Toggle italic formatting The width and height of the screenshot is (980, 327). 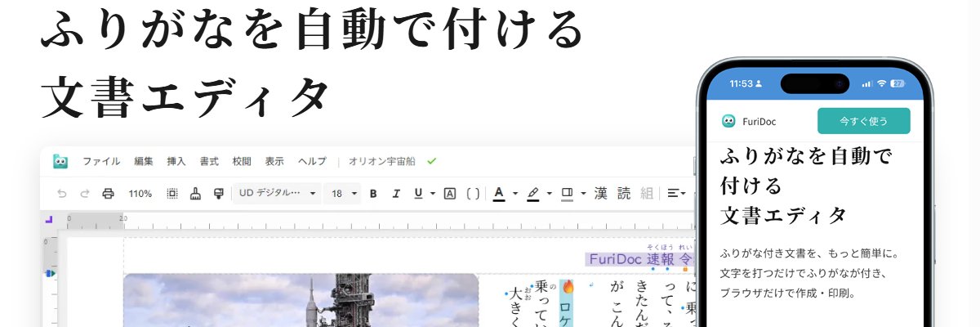click(x=396, y=194)
